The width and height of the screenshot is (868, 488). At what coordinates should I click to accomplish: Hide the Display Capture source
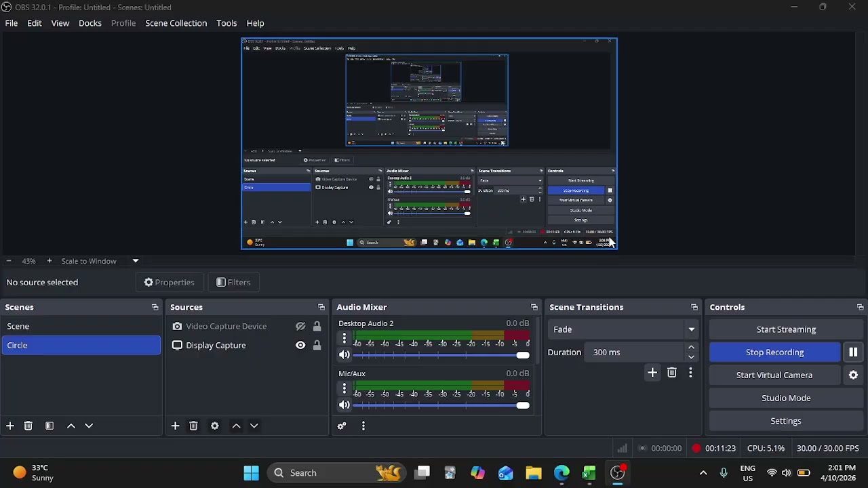(x=300, y=345)
